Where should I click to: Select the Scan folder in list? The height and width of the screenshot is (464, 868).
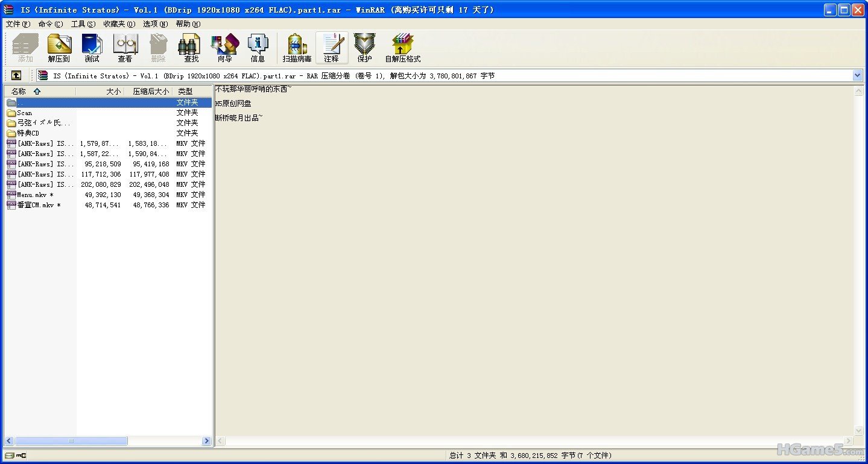[24, 113]
